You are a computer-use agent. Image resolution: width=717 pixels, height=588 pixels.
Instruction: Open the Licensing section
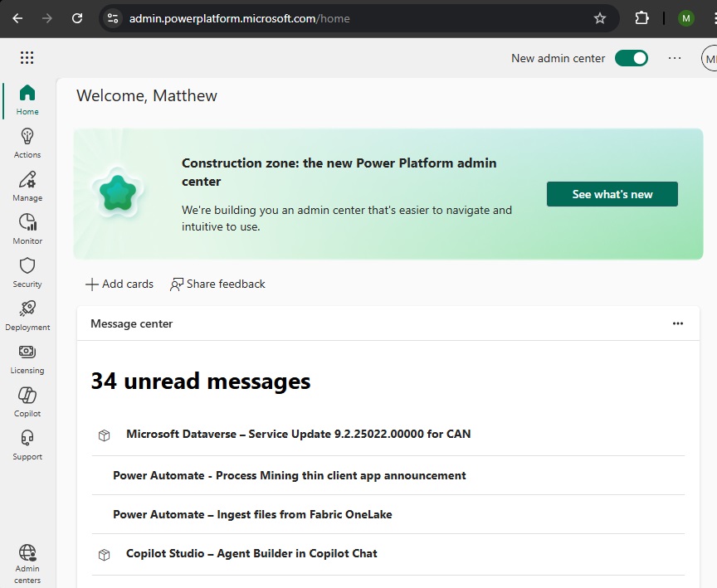tap(27, 358)
